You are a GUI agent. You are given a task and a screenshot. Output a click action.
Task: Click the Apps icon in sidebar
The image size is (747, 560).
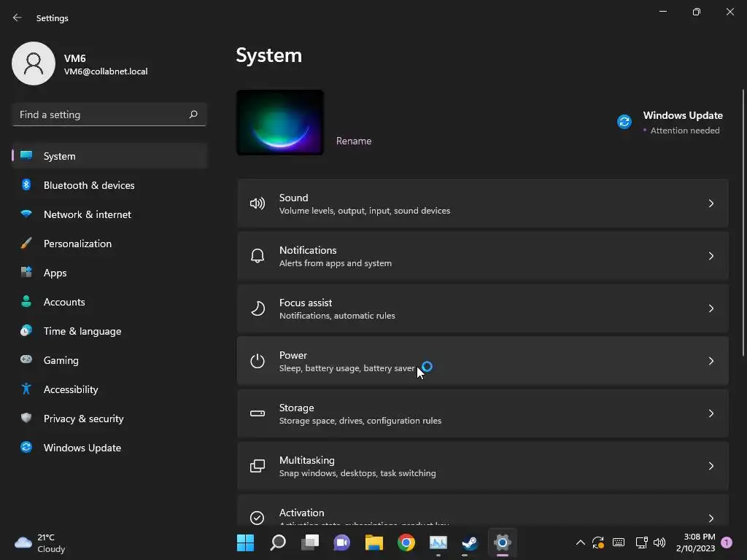(26, 273)
